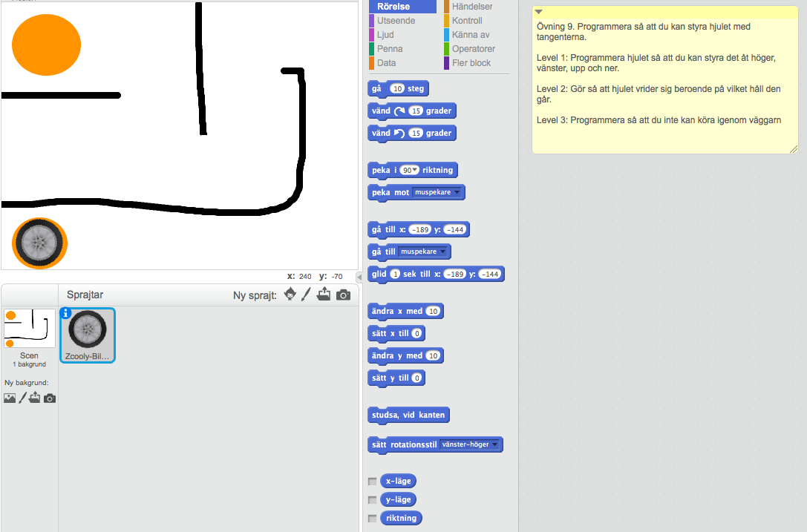Edit the x value in gå till block
Screen dimensions: 807x532
tap(420, 229)
